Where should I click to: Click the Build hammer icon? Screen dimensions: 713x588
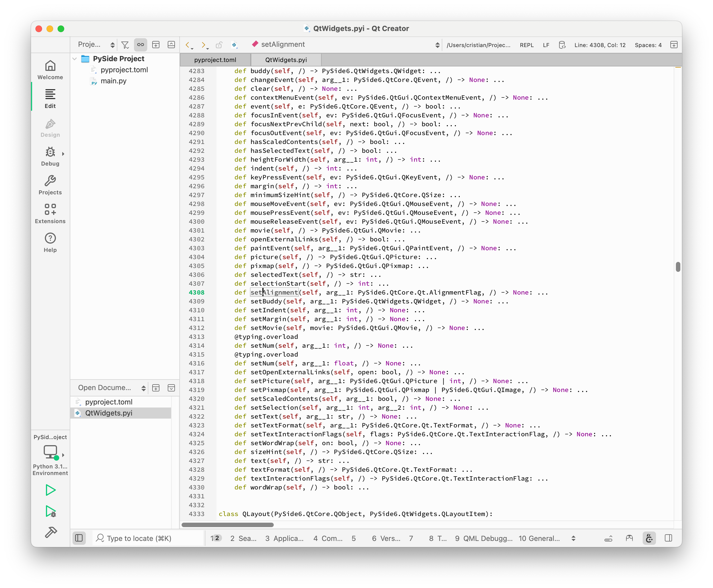pyautogui.click(x=50, y=532)
